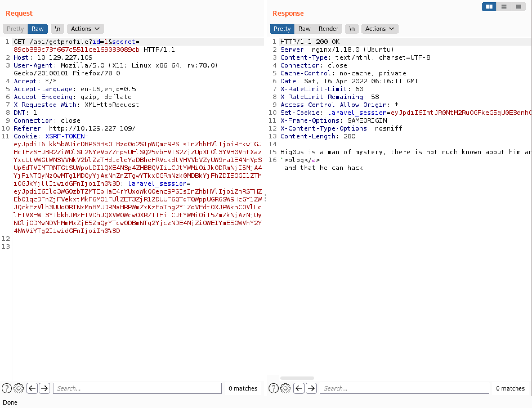Click the secret value 89cb389c73f667c5511ce169033089cb
This screenshot has height=408, width=532.
point(77,50)
